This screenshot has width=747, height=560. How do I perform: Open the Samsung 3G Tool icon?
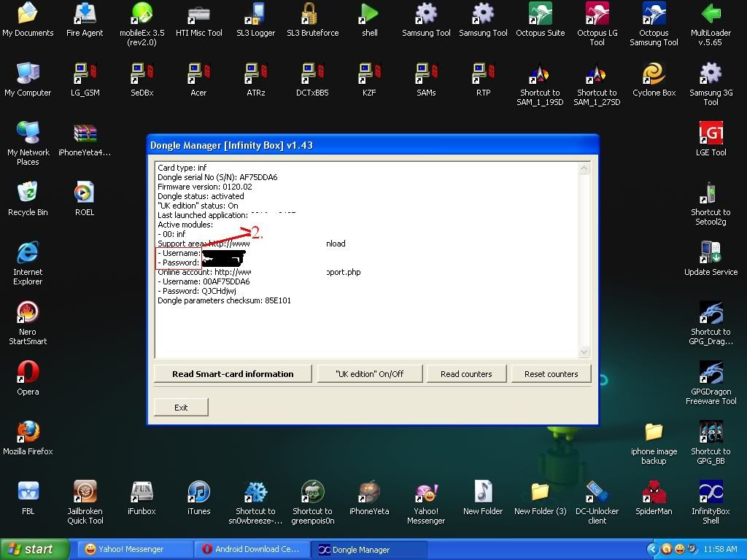pos(711,84)
